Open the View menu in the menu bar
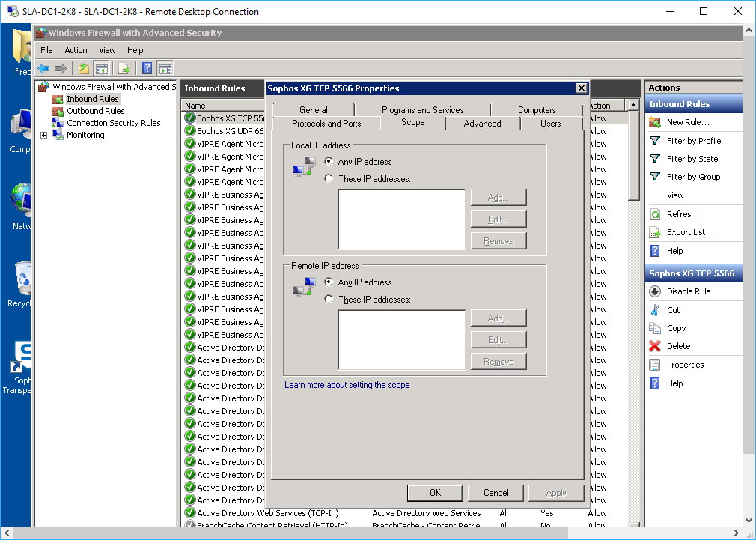The width and height of the screenshot is (756, 540). pos(107,50)
